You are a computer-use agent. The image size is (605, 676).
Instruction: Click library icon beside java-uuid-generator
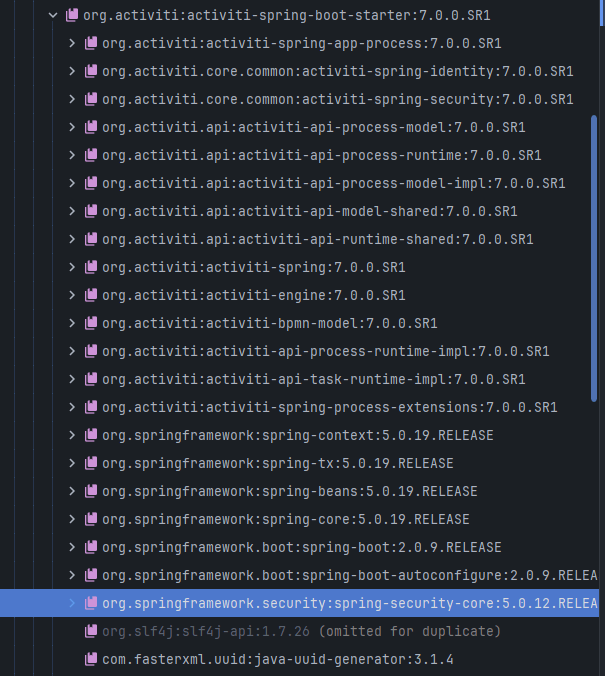tap(91, 660)
